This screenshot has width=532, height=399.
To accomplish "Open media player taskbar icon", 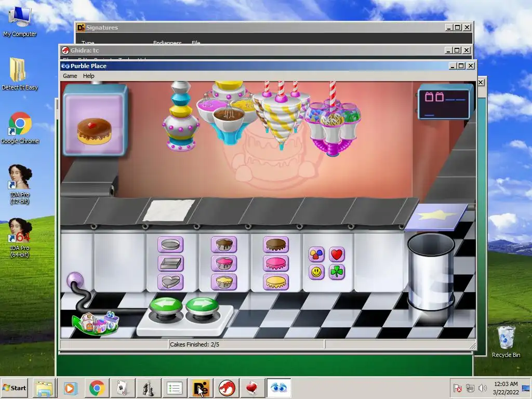I will (x=71, y=388).
